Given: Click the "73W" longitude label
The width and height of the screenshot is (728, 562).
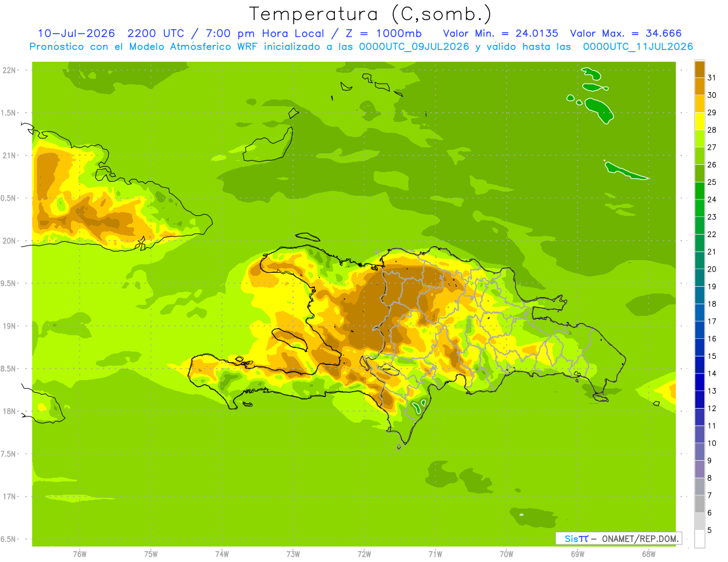Looking at the screenshot, I should click(x=293, y=554).
